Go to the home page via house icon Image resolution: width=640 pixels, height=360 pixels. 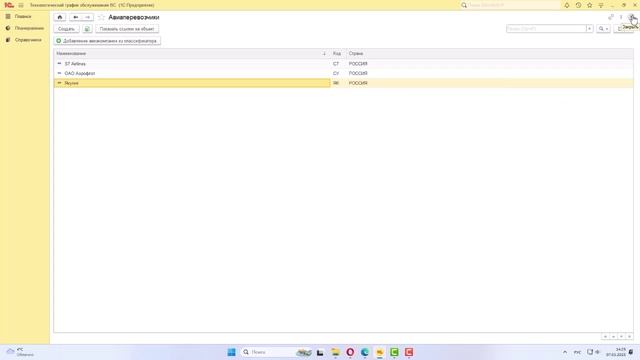click(x=60, y=17)
